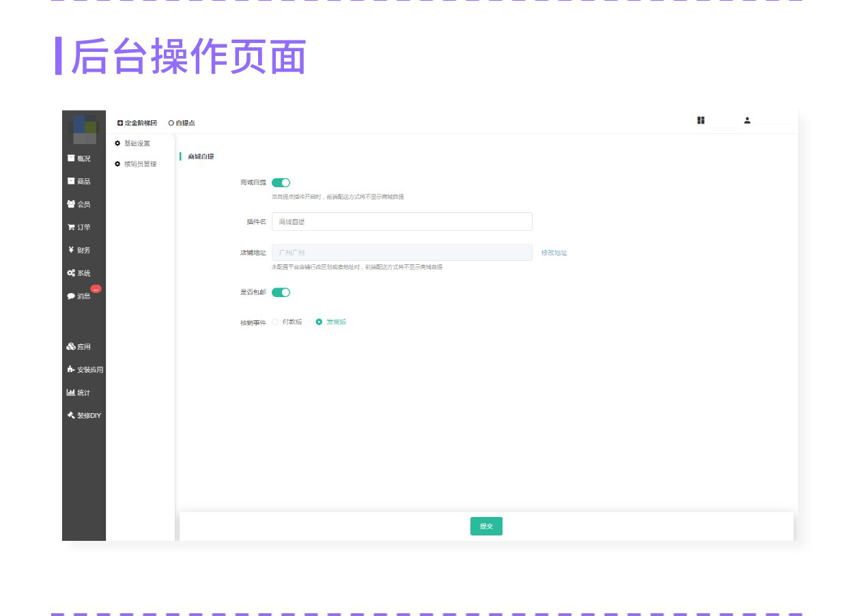Image resolution: width=848 pixels, height=616 pixels.
Task: Click the 商城自提 section heading
Action: point(201,156)
